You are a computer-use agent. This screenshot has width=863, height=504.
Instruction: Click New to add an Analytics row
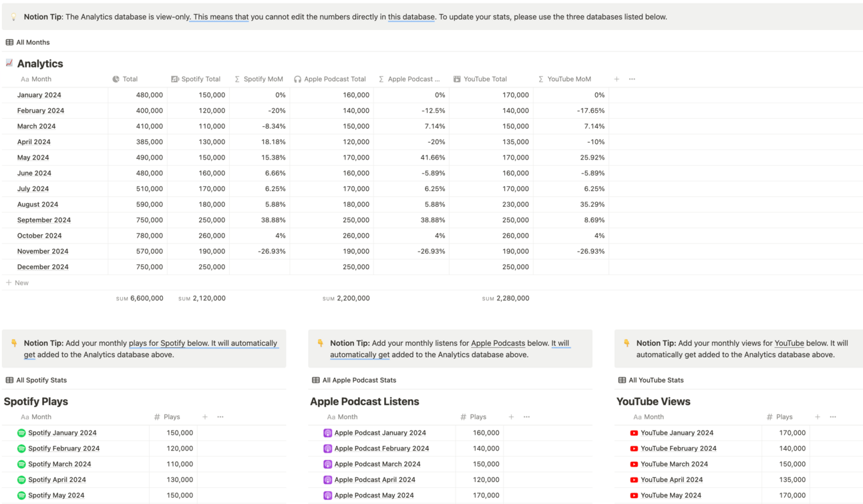click(17, 283)
